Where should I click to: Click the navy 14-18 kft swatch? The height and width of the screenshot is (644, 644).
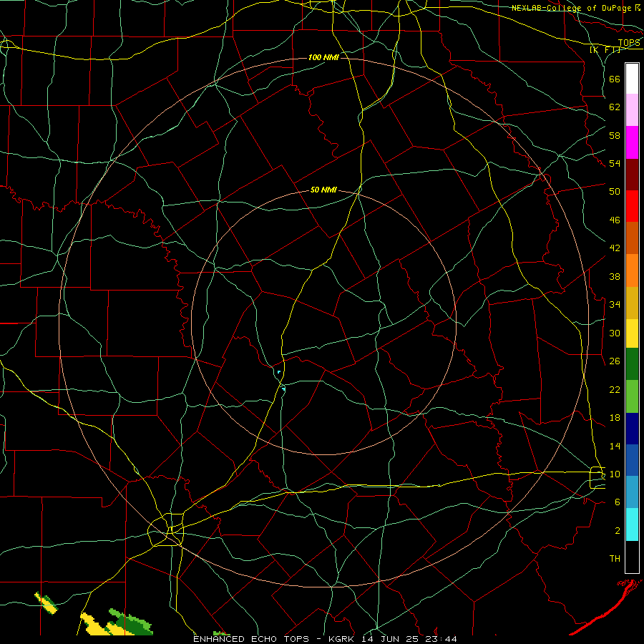tap(632, 429)
